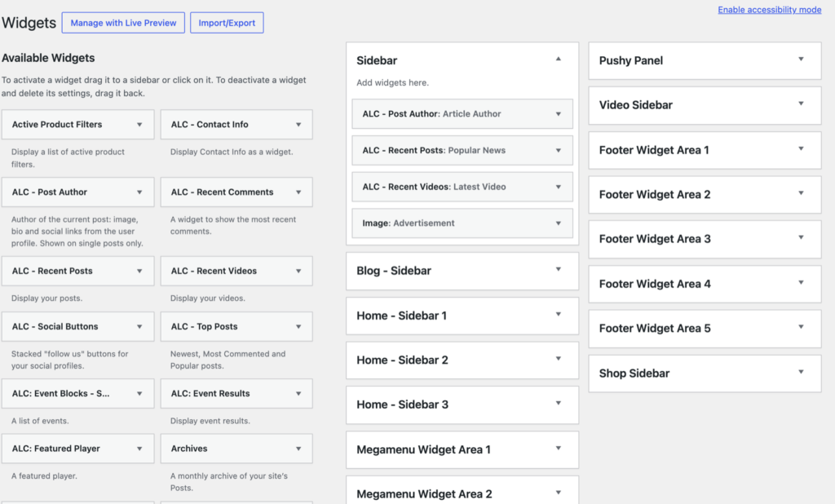835x504 pixels.
Task: Open ALC - Recent Comments widget arrow
Action: tap(298, 192)
